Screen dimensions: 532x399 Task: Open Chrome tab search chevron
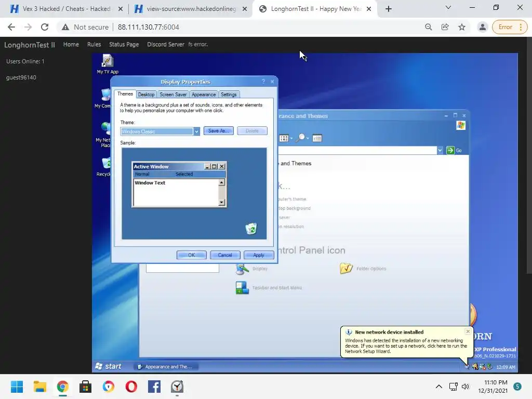[448, 7]
